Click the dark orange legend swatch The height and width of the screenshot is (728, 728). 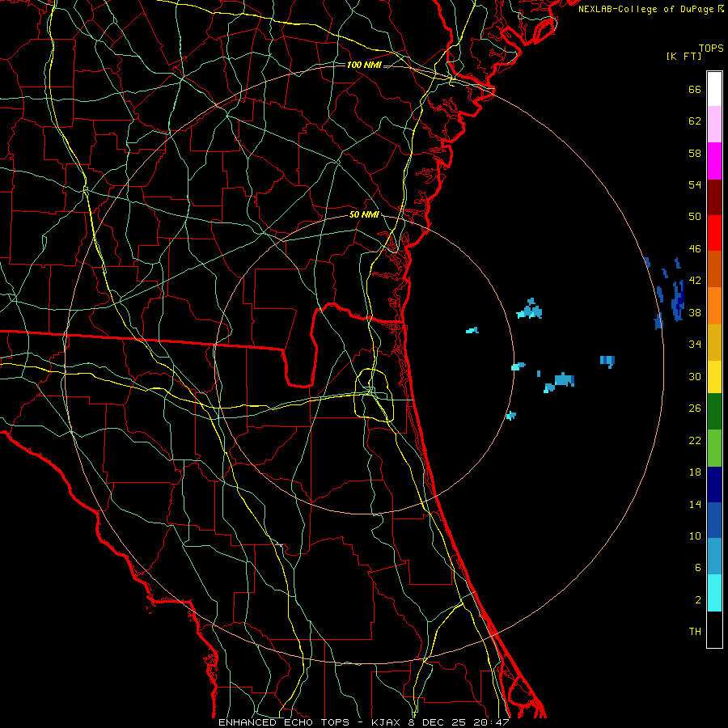[x=714, y=269]
